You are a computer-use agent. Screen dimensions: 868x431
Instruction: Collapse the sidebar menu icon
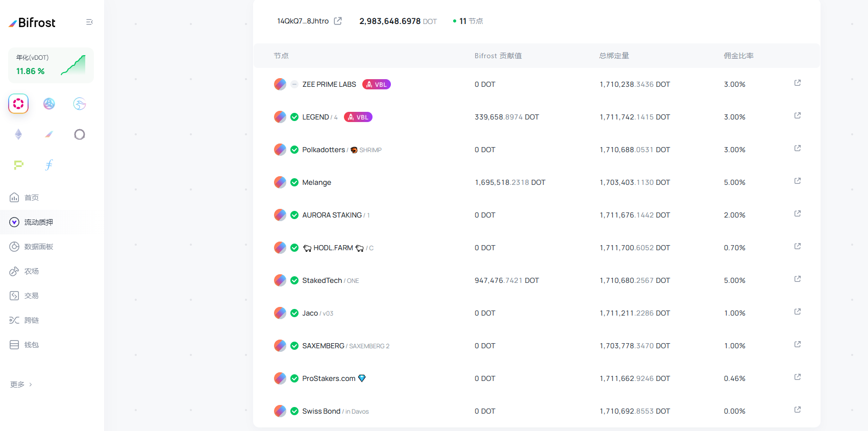(89, 22)
